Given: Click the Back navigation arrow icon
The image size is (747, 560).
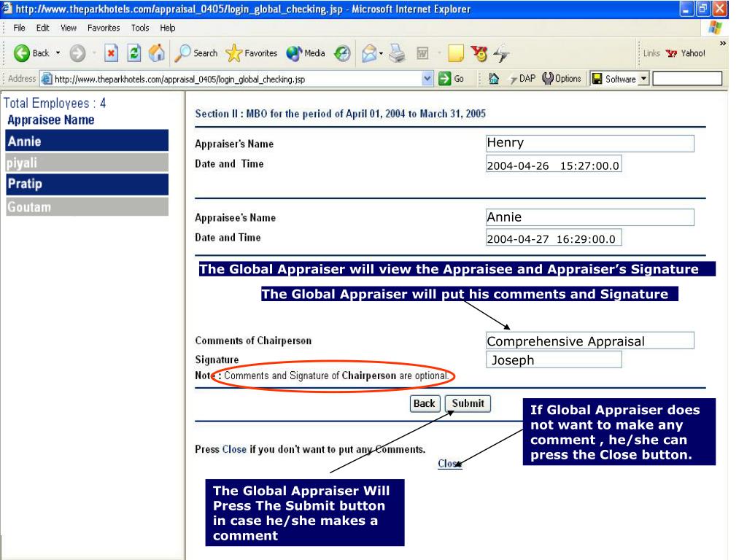Looking at the screenshot, I should pyautogui.click(x=21, y=53).
